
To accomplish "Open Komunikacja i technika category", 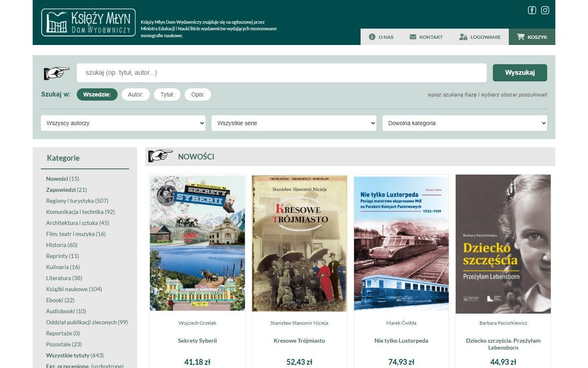I will 80,212.
